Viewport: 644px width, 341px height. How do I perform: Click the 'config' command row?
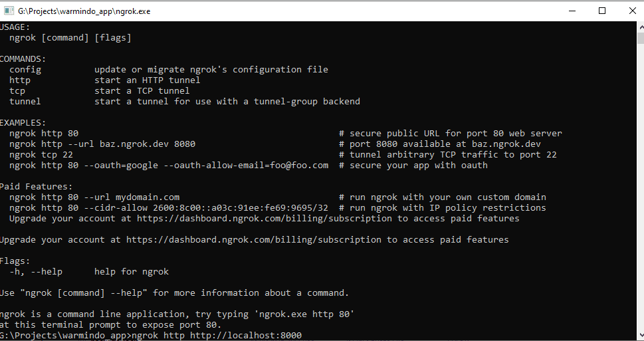(x=169, y=70)
